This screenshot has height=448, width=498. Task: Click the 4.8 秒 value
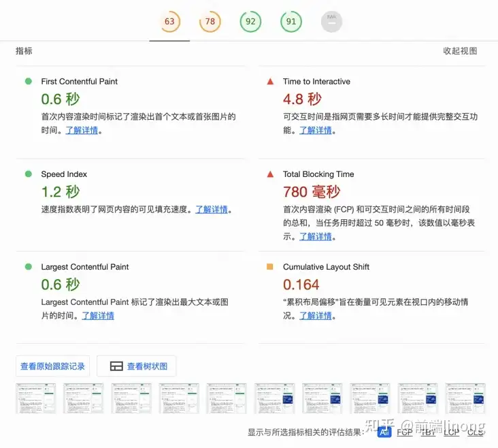[302, 99]
